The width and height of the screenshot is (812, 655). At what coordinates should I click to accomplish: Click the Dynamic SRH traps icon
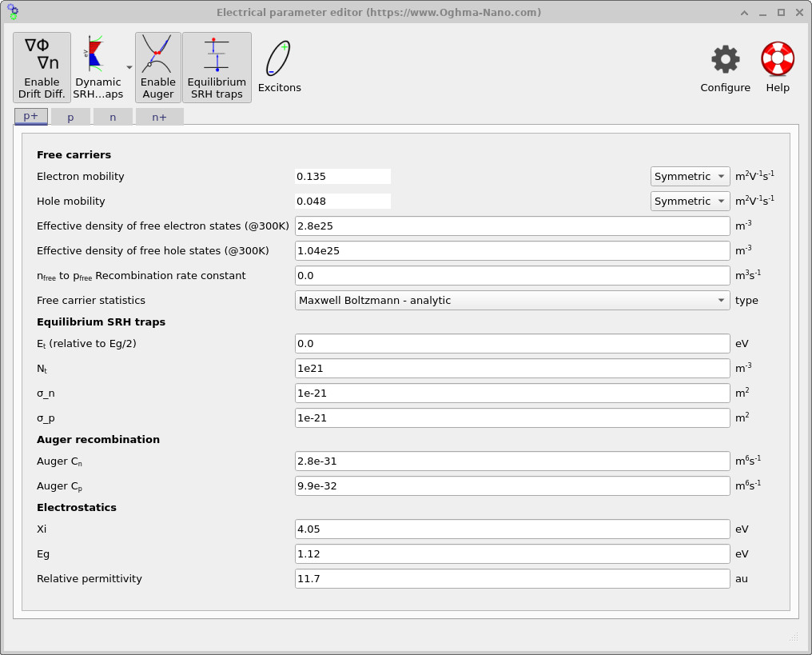tap(96, 67)
